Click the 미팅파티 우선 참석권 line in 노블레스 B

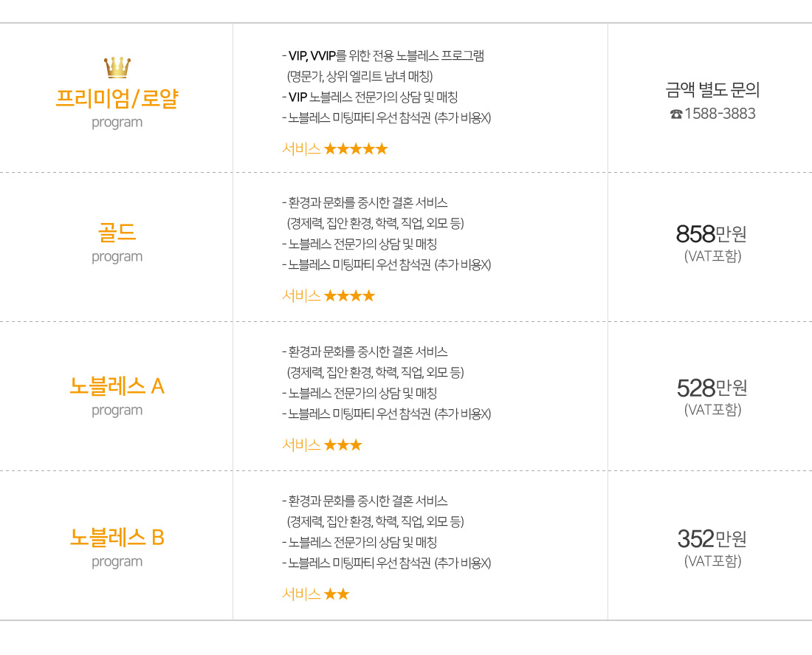tap(386, 563)
